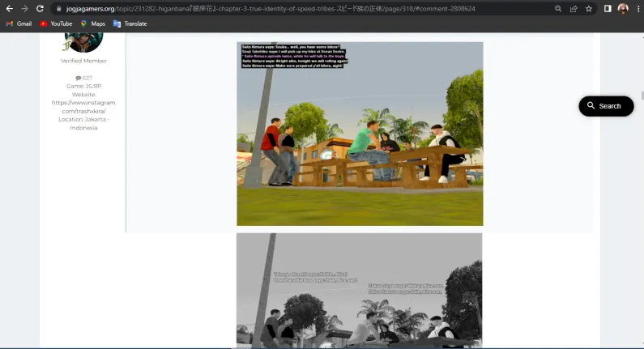Viewport: 644px width, 349px height.
Task: Open the grayscale picnic-table screenshot
Action: tap(360, 291)
